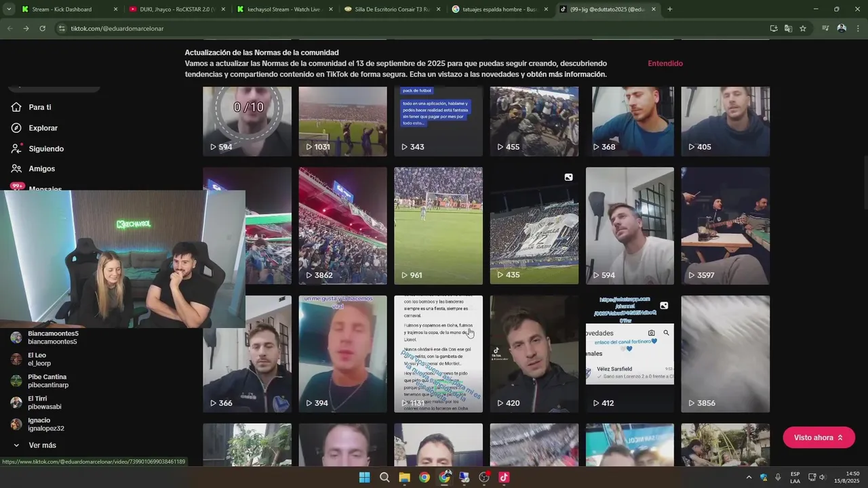This screenshot has height=488, width=868.
Task: Switch to Stream - Kick Dashboard tab
Action: 68,9
